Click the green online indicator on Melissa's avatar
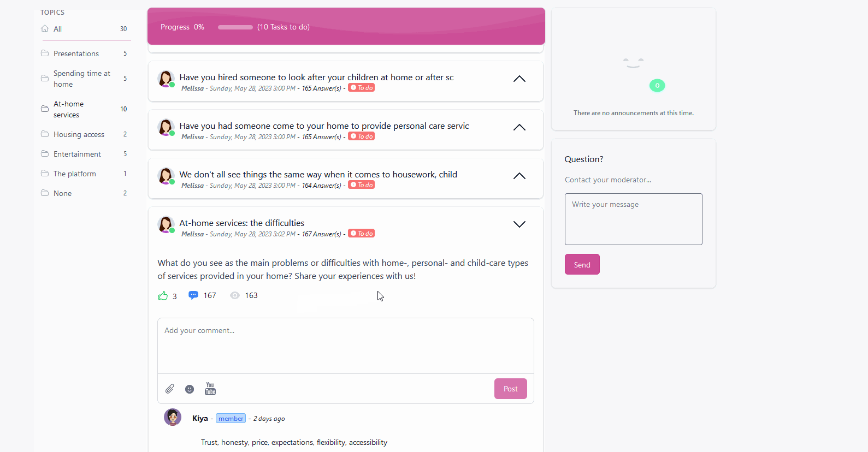Screen dimensions: 868x452 [172, 231]
